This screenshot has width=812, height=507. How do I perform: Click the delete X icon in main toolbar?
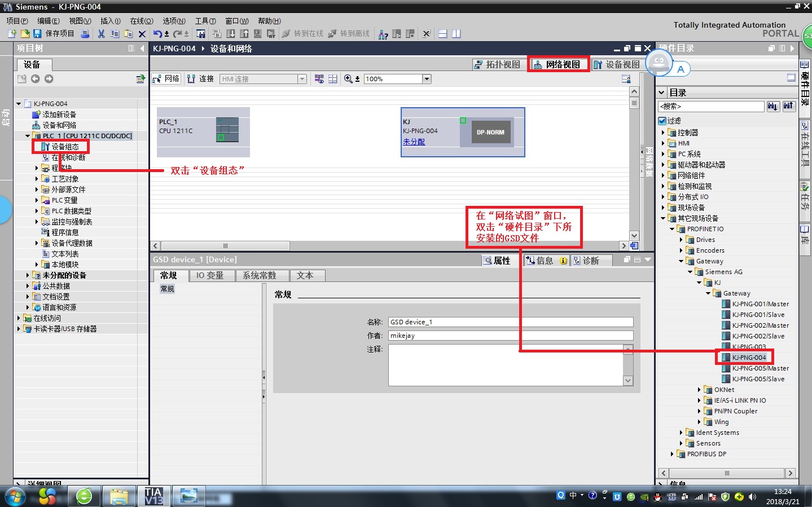tap(142, 34)
